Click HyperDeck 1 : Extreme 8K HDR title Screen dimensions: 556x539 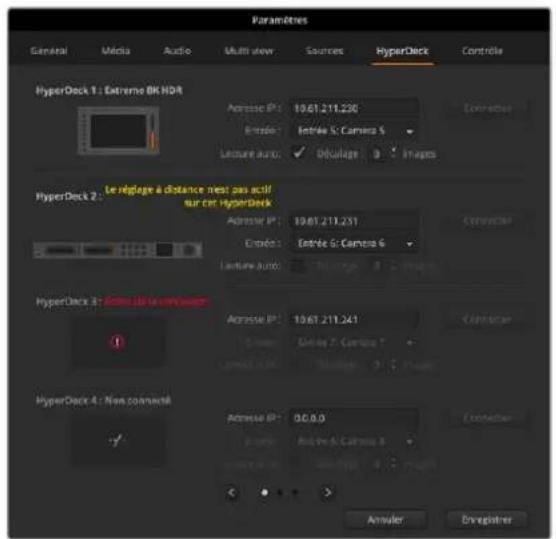tap(109, 91)
